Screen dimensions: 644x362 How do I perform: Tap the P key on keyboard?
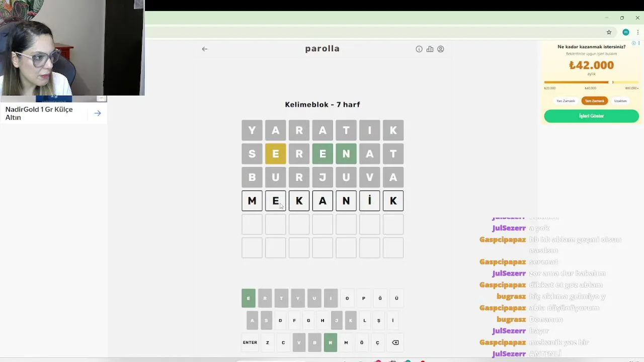tap(364, 298)
